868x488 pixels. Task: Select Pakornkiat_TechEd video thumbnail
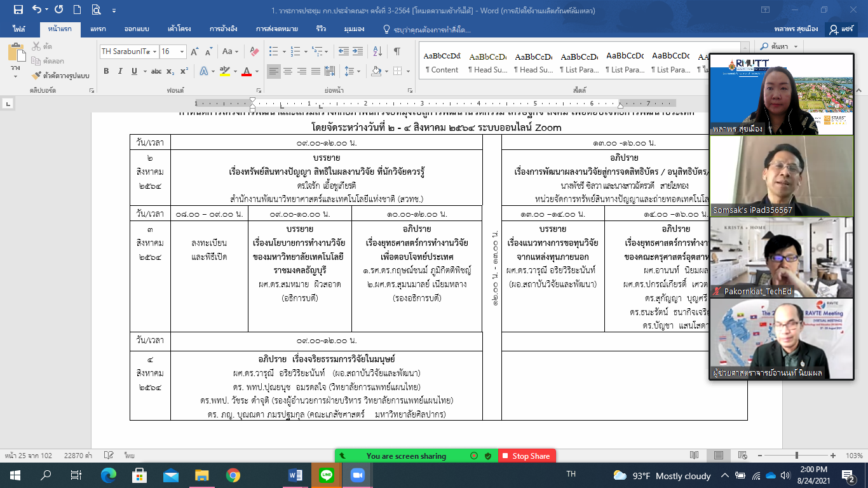(781, 257)
